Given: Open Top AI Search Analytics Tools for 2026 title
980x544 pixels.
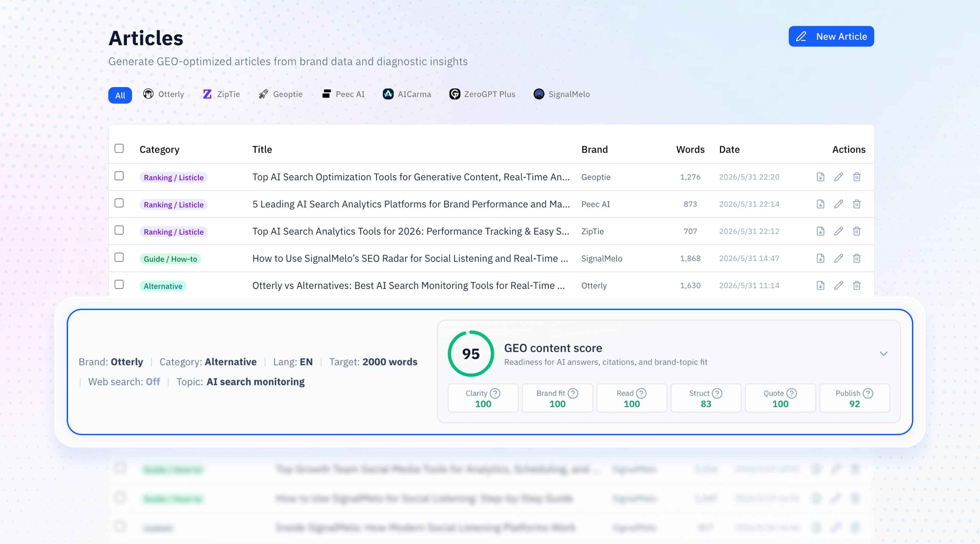Looking at the screenshot, I should (410, 231).
